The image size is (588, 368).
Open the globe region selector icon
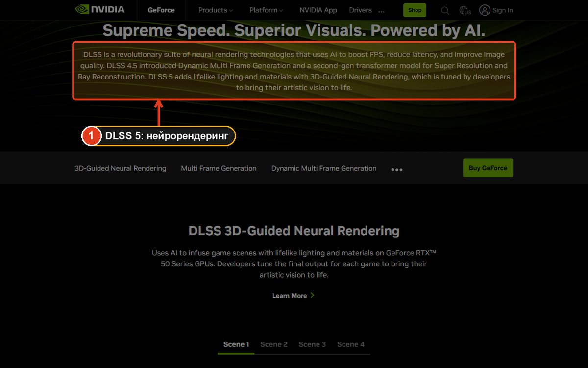point(465,10)
